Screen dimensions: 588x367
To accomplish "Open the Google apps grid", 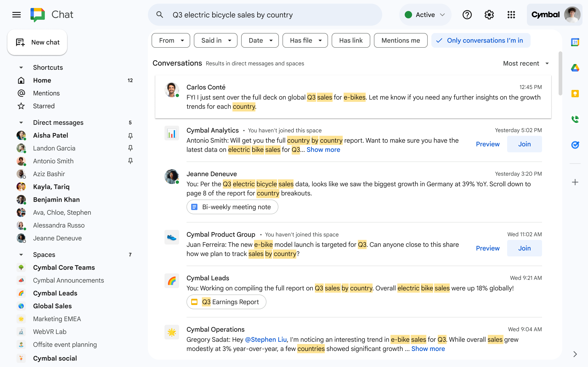I will click(512, 14).
